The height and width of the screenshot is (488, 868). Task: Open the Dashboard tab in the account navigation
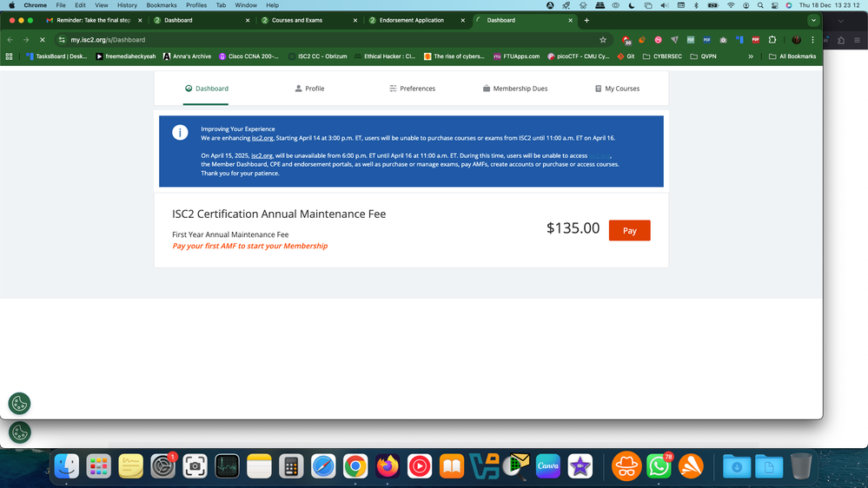(x=206, y=89)
